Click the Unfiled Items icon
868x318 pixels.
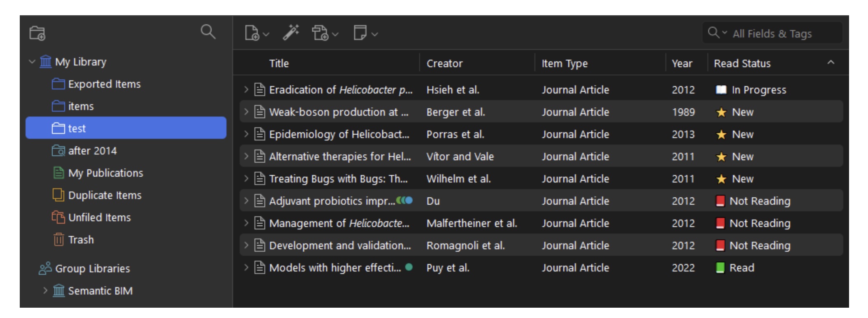click(x=58, y=217)
